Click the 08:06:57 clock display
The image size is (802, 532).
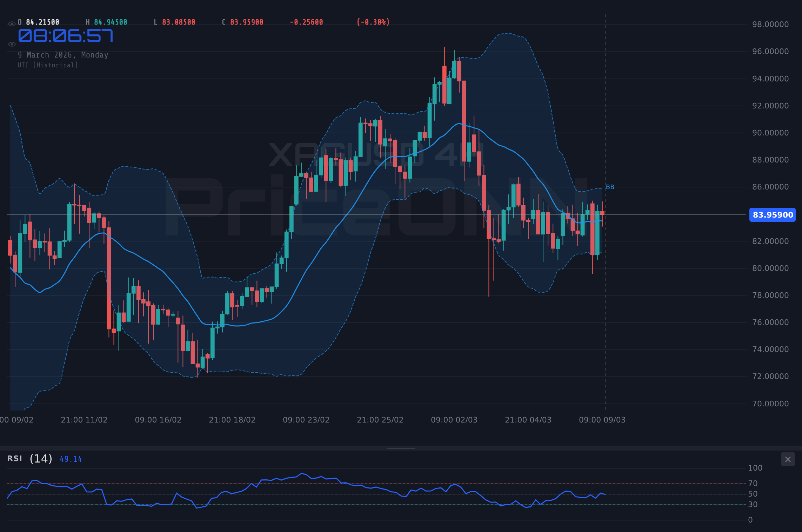tap(66, 36)
